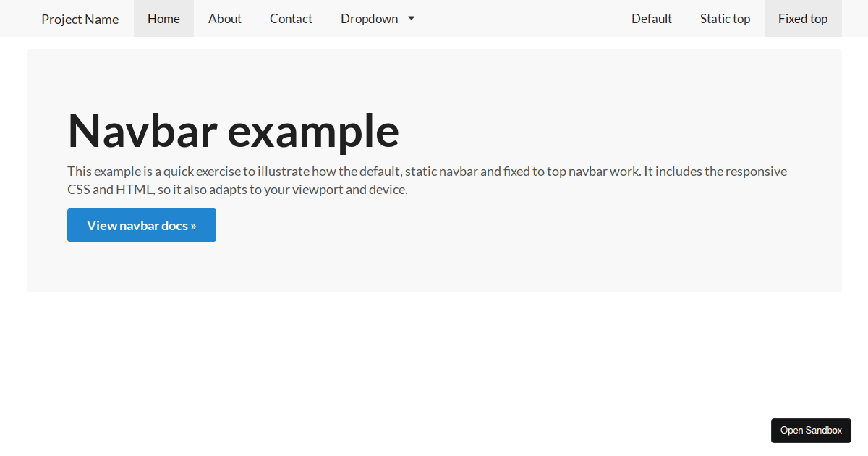
Task: Select the Fixed top navbar variant
Action: point(803,18)
